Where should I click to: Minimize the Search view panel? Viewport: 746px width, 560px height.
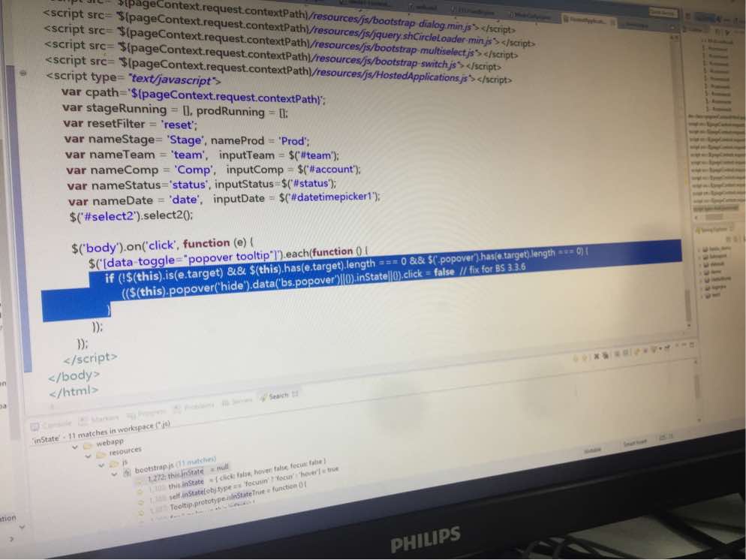pyautogui.click(x=684, y=345)
